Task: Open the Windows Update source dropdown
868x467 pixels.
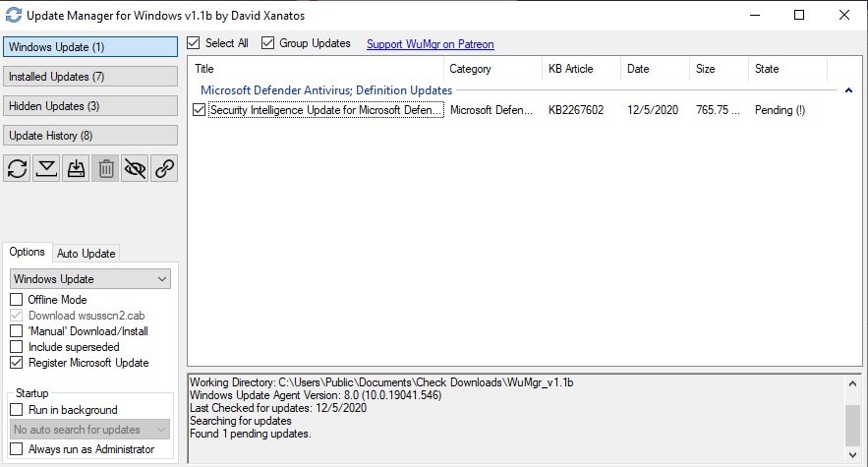Action: point(90,278)
